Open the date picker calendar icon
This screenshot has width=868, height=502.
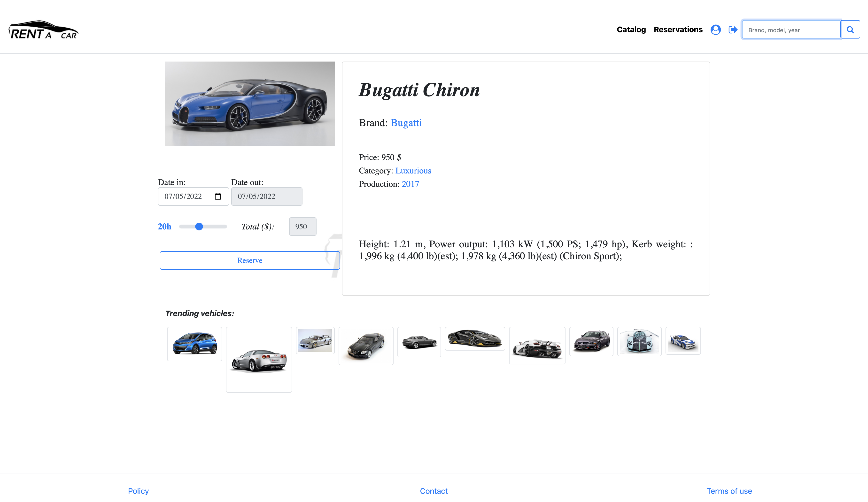(218, 196)
